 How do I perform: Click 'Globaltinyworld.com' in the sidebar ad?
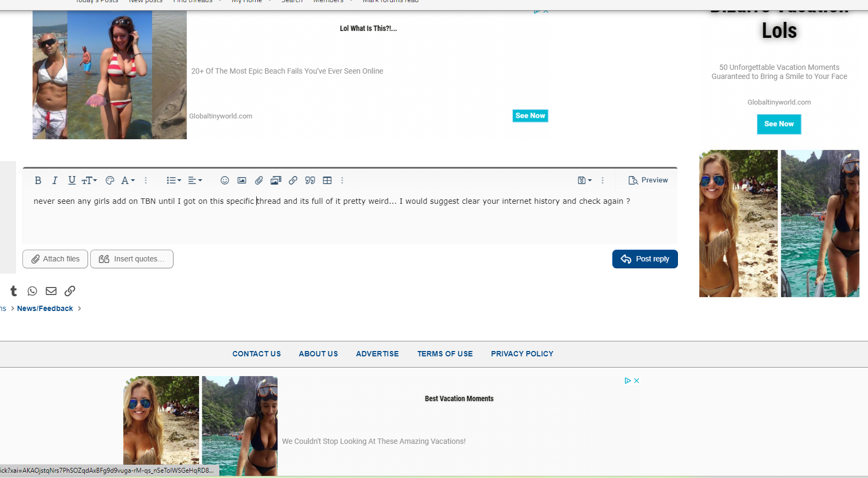pos(779,102)
